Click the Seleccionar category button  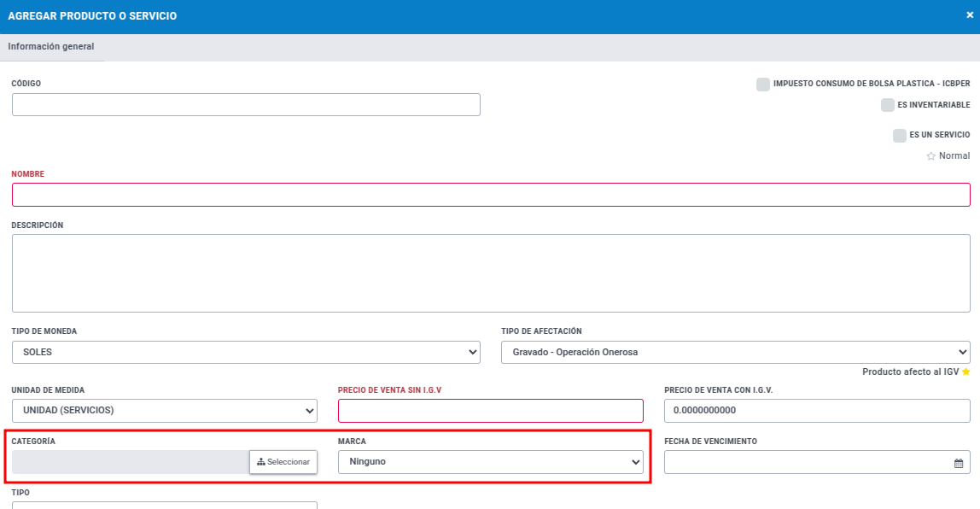tap(283, 462)
